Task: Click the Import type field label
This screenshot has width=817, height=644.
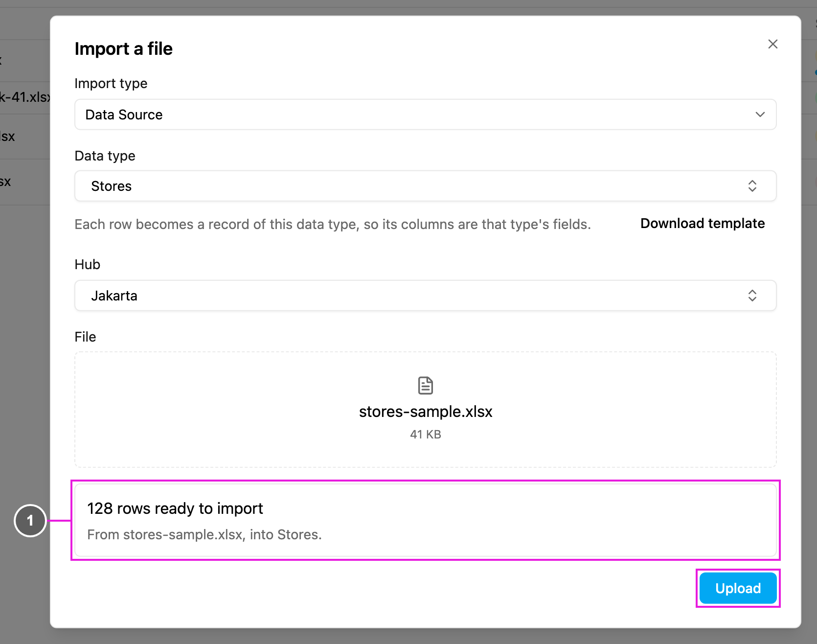Action: (111, 84)
